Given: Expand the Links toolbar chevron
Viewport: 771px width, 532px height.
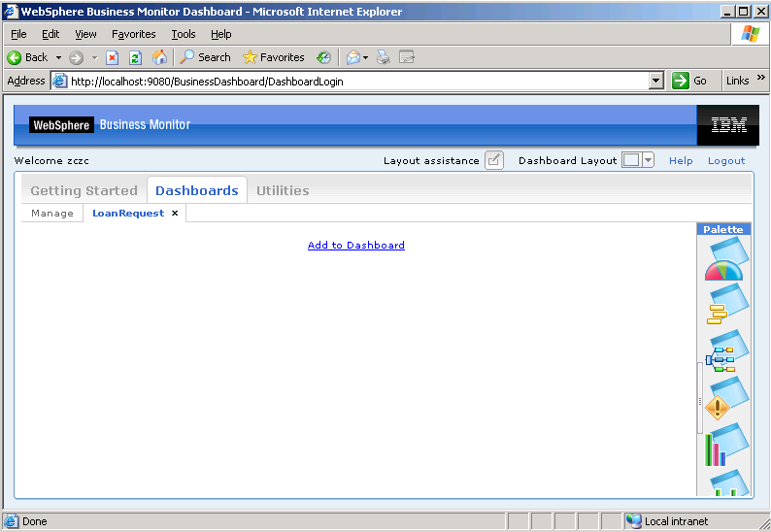Looking at the screenshot, I should click(760, 78).
